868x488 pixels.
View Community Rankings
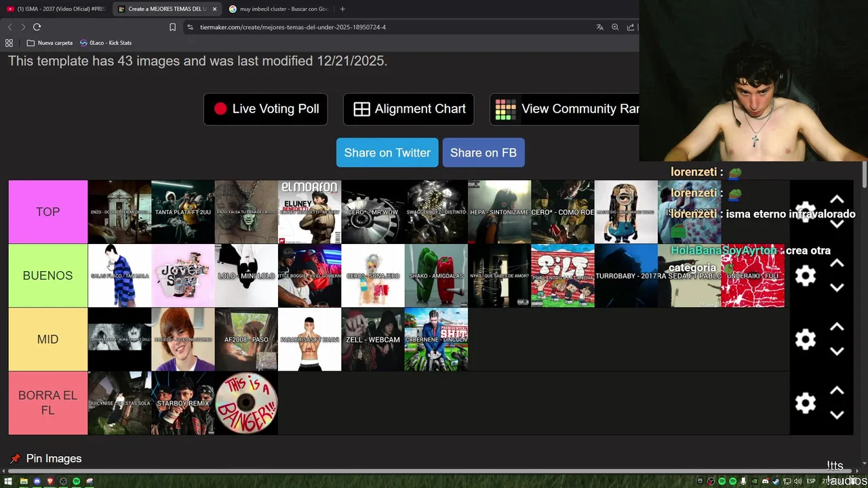[564, 109]
